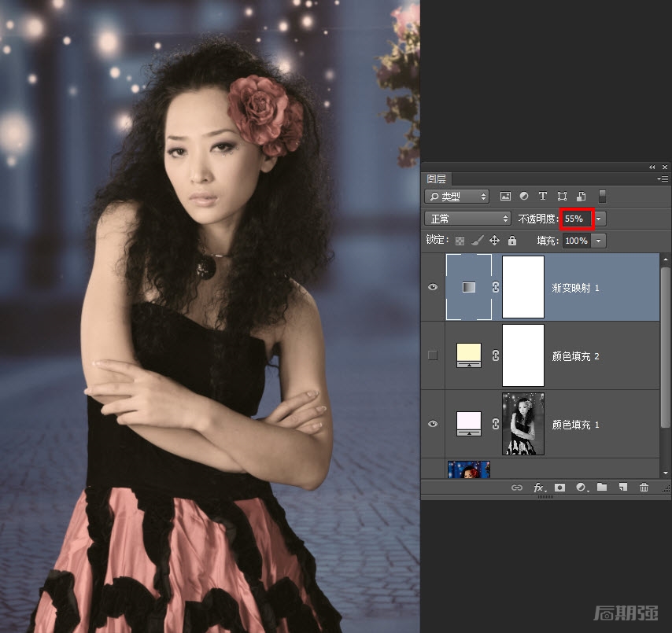Click the 颜色填充 2 yellow color swatch thumbnail
Viewport: 672px width, 633px height.
[x=469, y=355]
